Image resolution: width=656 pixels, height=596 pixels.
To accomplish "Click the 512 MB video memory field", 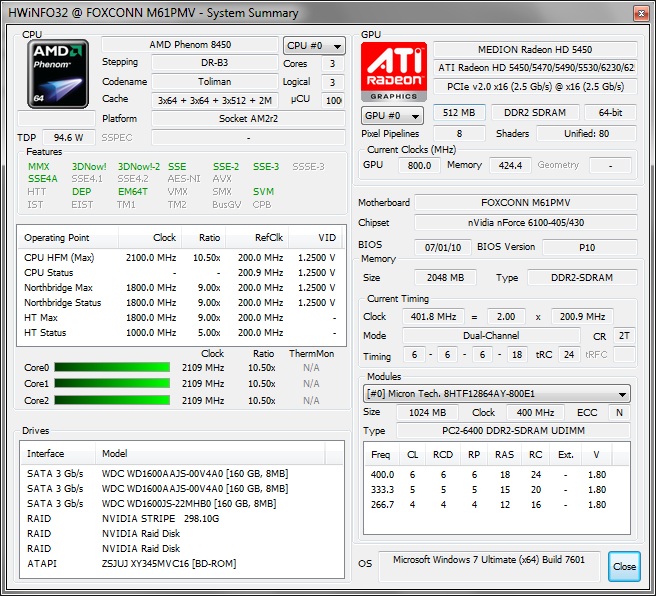I will pos(459,113).
